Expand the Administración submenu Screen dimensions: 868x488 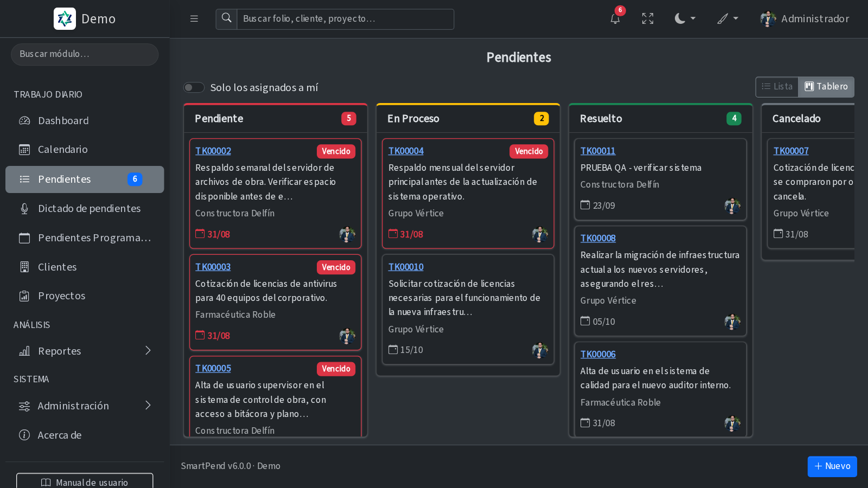click(x=85, y=406)
